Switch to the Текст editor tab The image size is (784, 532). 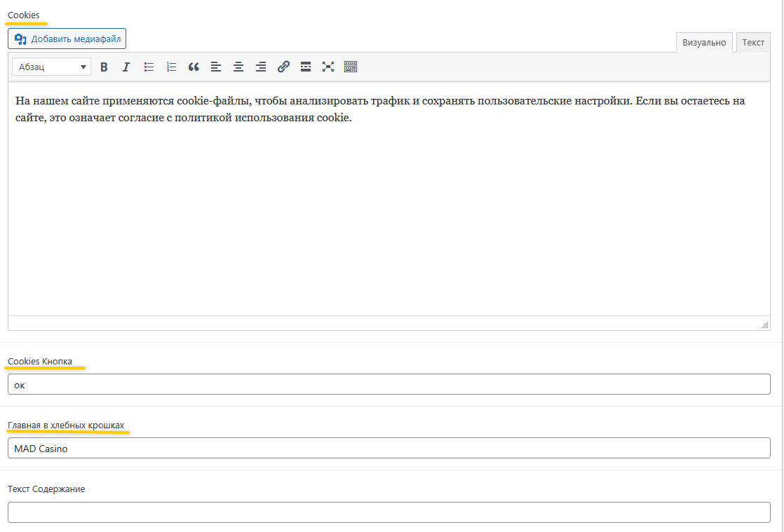click(x=753, y=43)
